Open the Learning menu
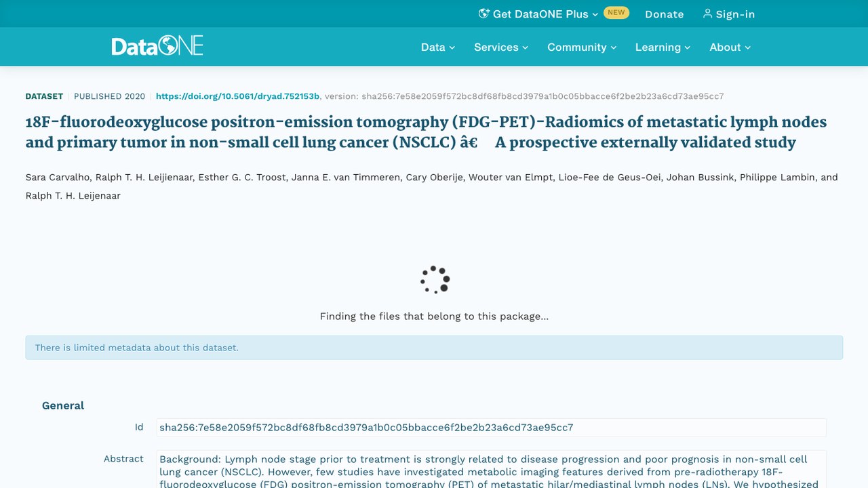Image resolution: width=868 pixels, height=488 pixels. (x=663, y=47)
